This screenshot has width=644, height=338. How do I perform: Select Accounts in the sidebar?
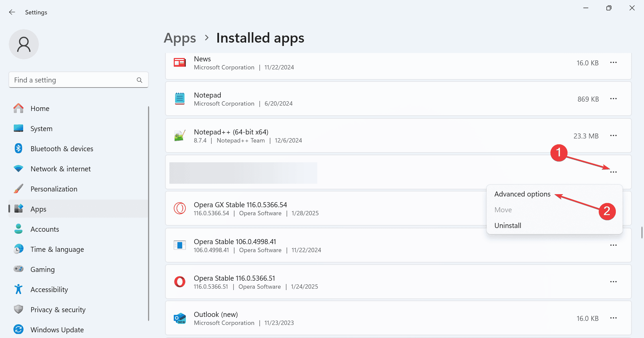click(x=45, y=229)
